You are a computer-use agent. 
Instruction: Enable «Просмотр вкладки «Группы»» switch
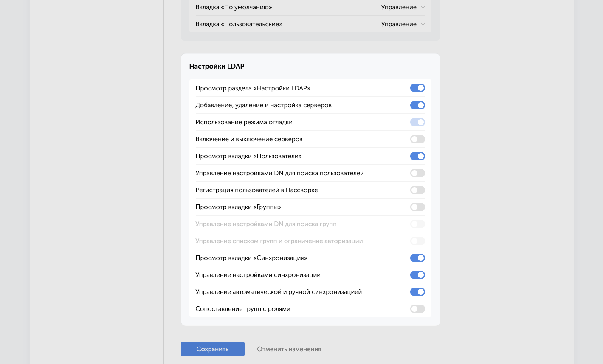(417, 207)
